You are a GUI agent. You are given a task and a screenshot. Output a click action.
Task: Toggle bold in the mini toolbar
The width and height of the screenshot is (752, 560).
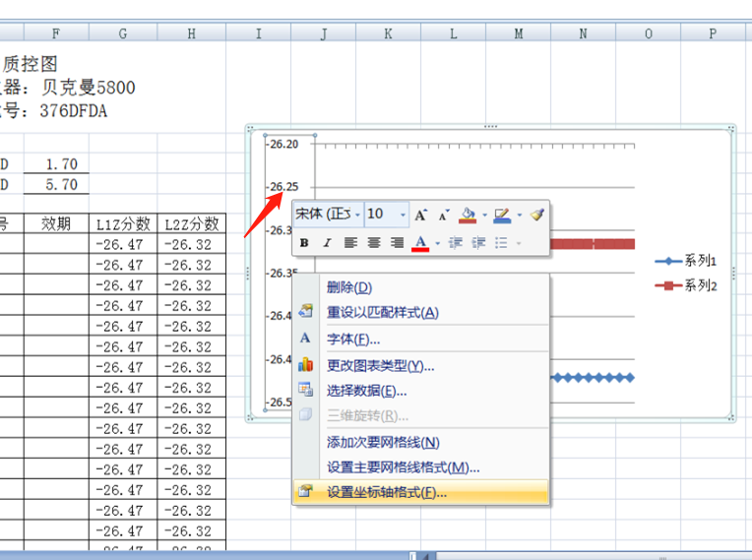[304, 242]
